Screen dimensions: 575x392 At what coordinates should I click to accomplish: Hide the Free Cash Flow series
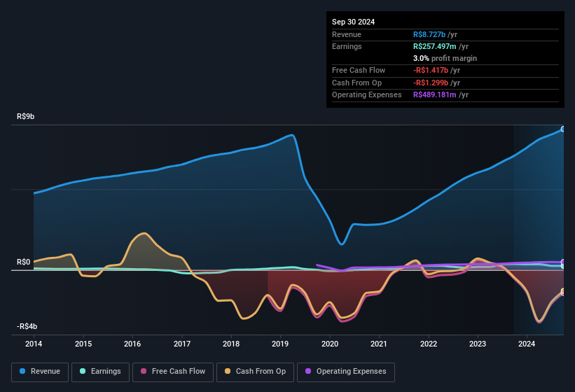(172, 372)
